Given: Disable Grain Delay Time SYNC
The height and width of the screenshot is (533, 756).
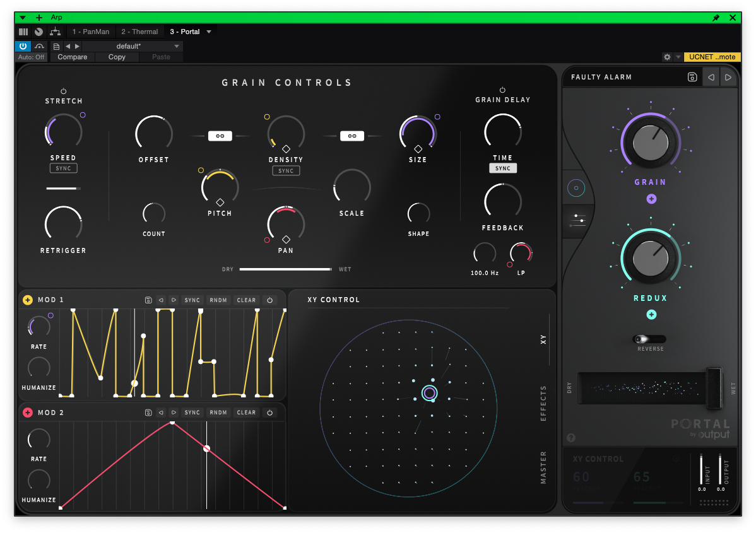Looking at the screenshot, I should click(x=503, y=168).
